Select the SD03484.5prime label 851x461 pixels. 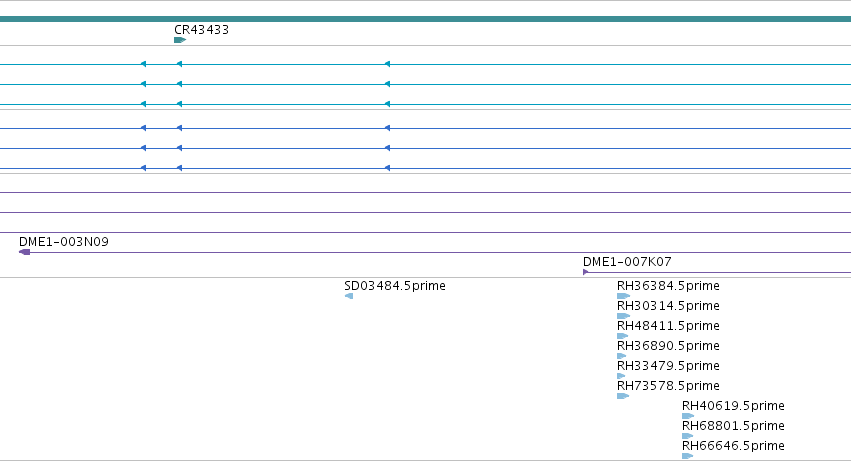[395, 286]
